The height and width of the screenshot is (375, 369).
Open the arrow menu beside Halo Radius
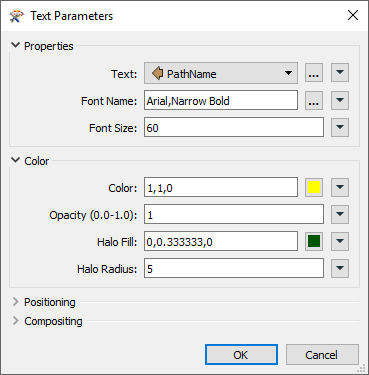[340, 268]
